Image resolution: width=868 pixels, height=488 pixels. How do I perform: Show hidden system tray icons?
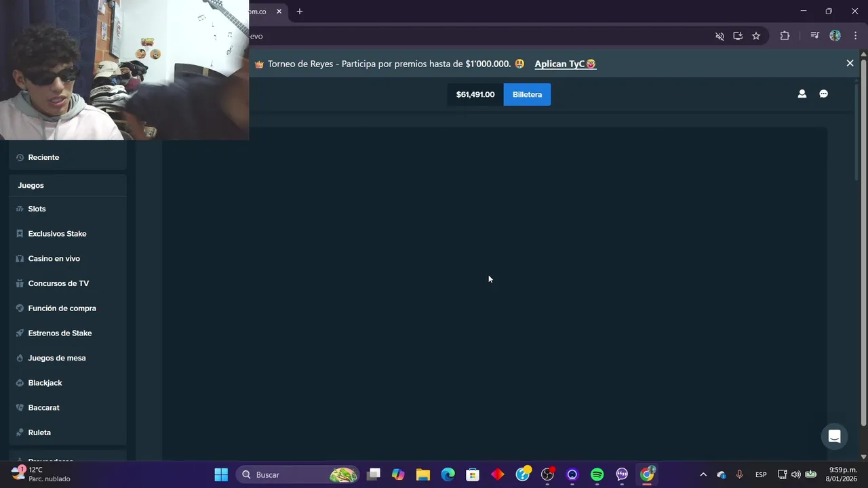(x=703, y=474)
